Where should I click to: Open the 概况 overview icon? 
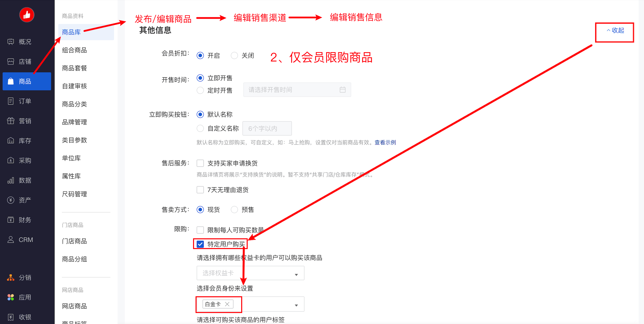(10, 41)
